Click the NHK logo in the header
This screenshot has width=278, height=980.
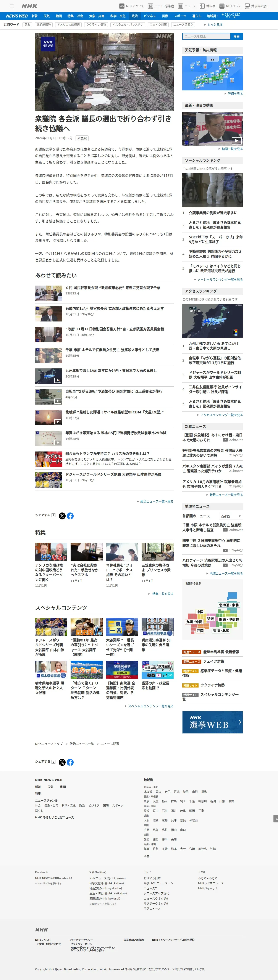point(29,6)
